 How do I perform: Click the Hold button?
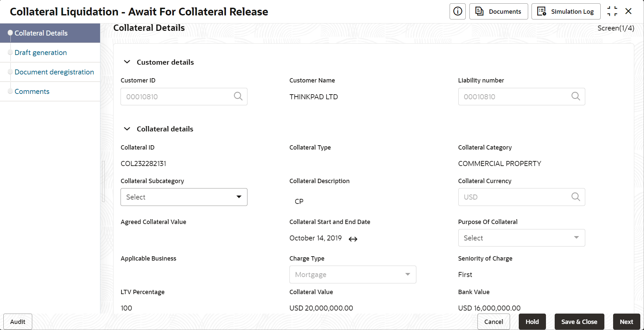click(x=532, y=322)
